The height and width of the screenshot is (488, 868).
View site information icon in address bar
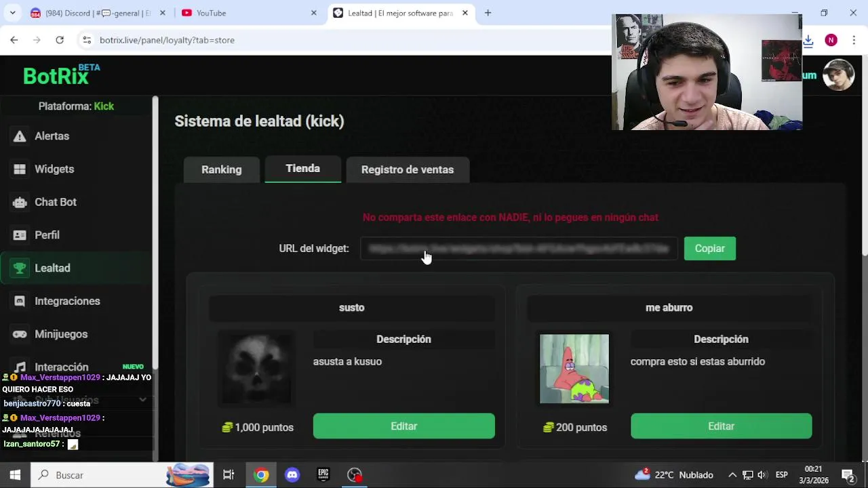pyautogui.click(x=87, y=40)
